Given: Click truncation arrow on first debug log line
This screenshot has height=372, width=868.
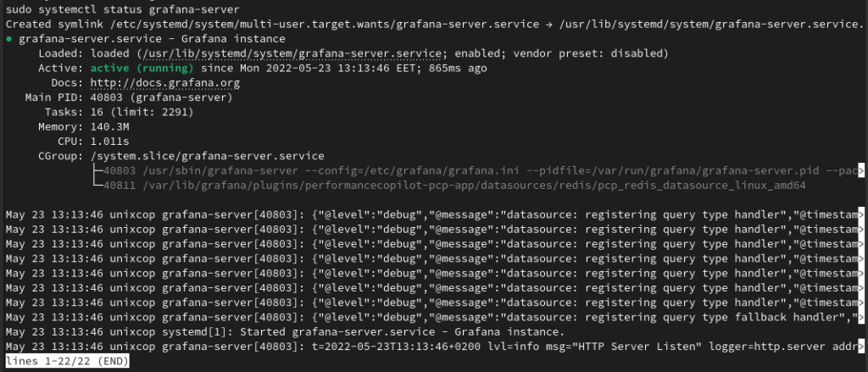Looking at the screenshot, I should tap(860, 214).
